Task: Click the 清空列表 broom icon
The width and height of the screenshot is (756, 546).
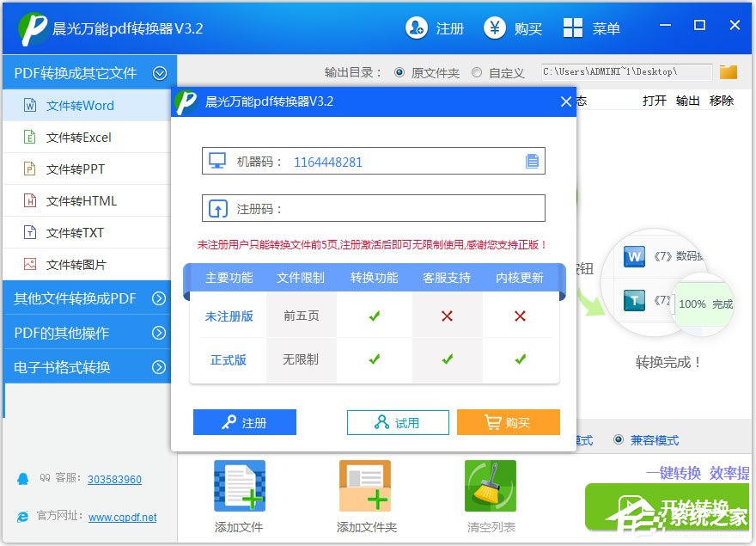Action: coord(491,486)
